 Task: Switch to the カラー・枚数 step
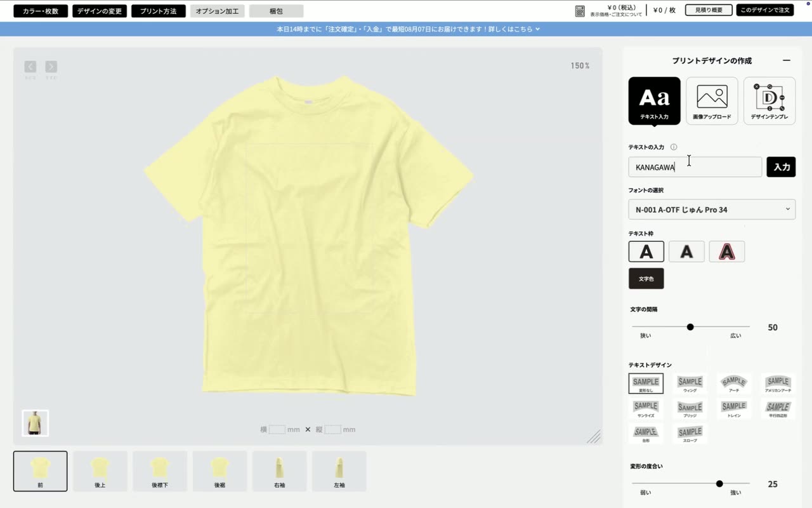point(41,11)
